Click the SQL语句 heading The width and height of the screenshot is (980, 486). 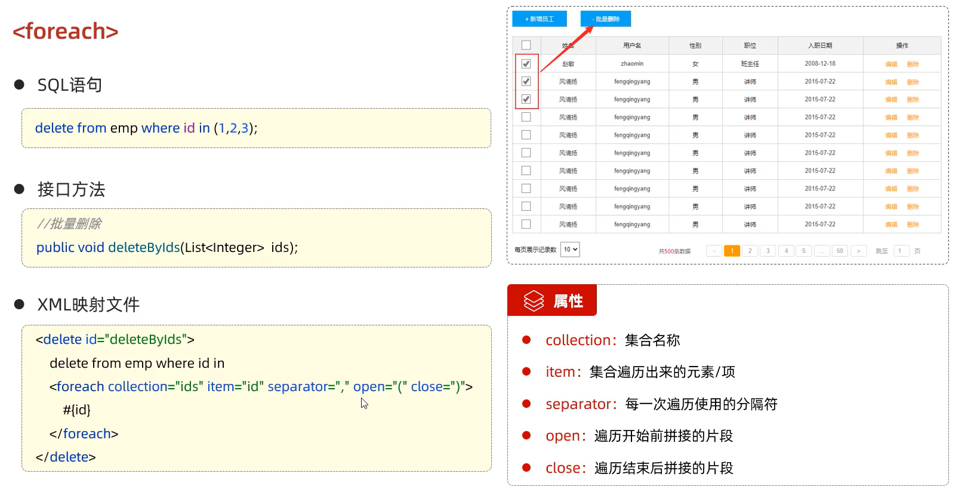tap(70, 85)
